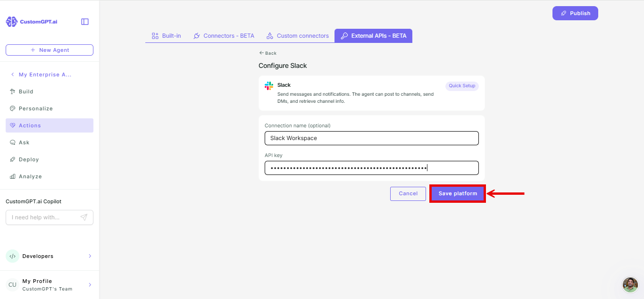The width and height of the screenshot is (644, 299).
Task: Click the 'API key' label
Action: click(274, 155)
